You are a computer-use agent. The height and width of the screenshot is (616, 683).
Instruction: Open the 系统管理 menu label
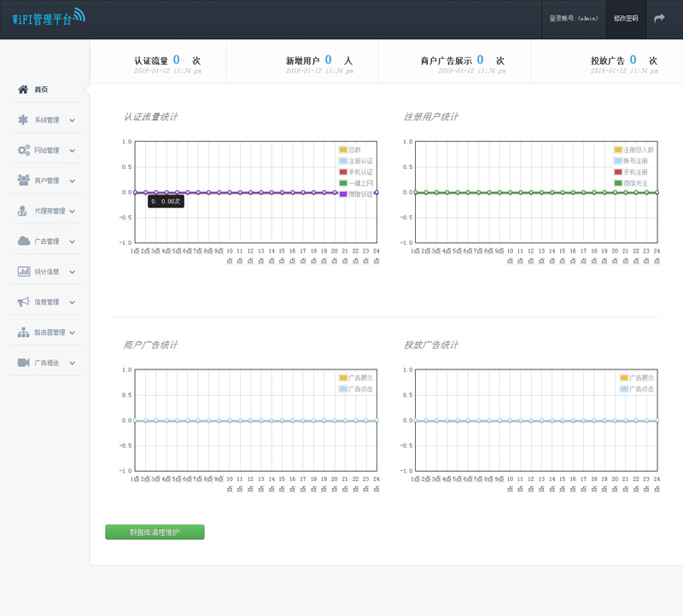[47, 119]
